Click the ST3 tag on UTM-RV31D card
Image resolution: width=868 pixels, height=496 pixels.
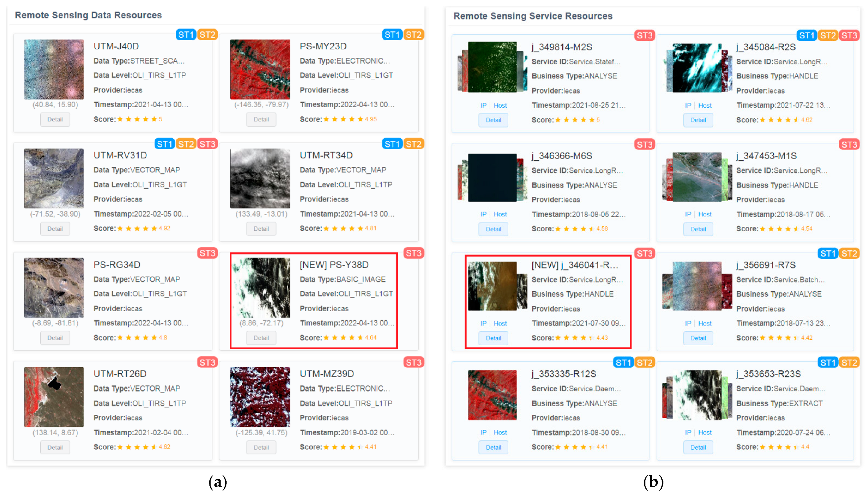click(x=207, y=144)
